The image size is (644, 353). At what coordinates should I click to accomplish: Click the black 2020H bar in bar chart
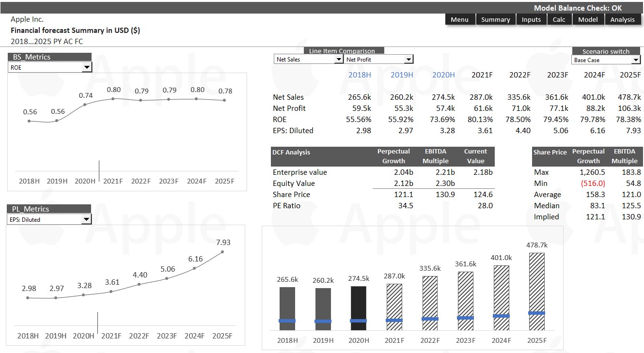pos(359,308)
